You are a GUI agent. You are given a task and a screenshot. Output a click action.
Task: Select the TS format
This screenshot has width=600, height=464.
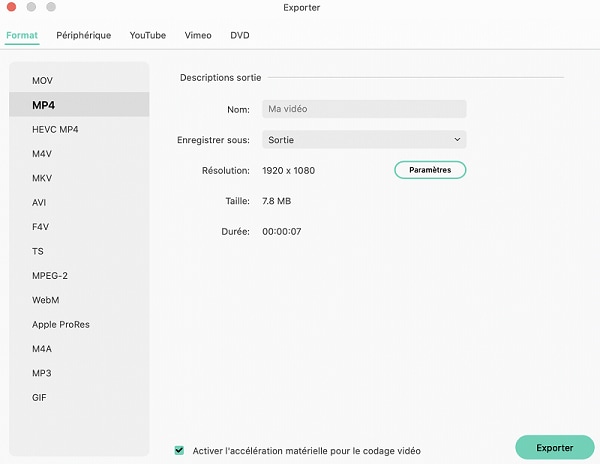click(x=79, y=251)
